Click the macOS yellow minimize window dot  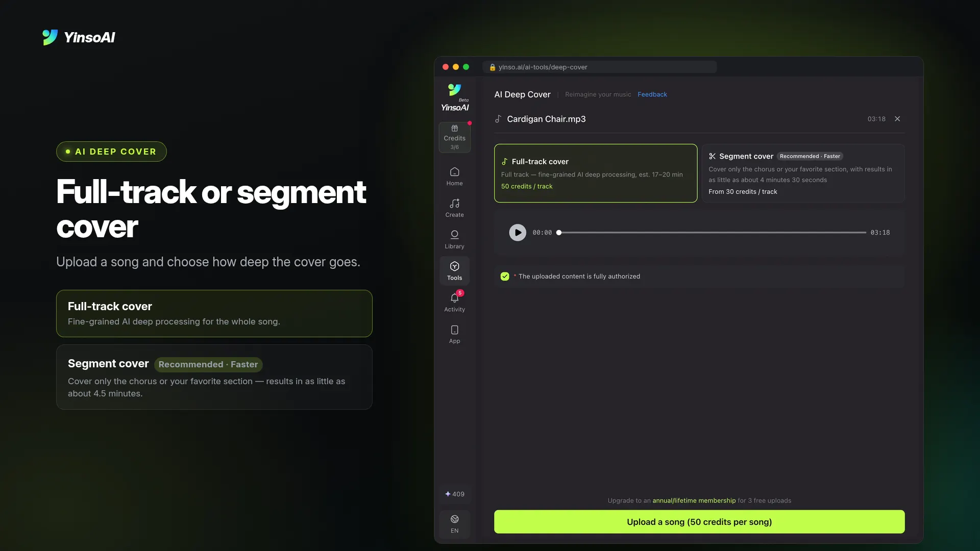(456, 67)
